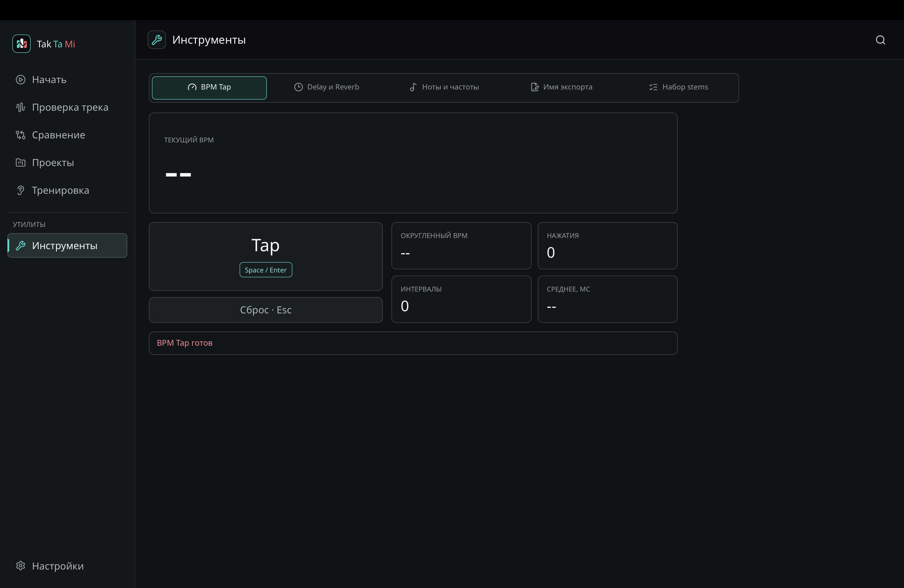Click the Округленный BPM card
This screenshot has height=588, width=904.
pyautogui.click(x=461, y=246)
